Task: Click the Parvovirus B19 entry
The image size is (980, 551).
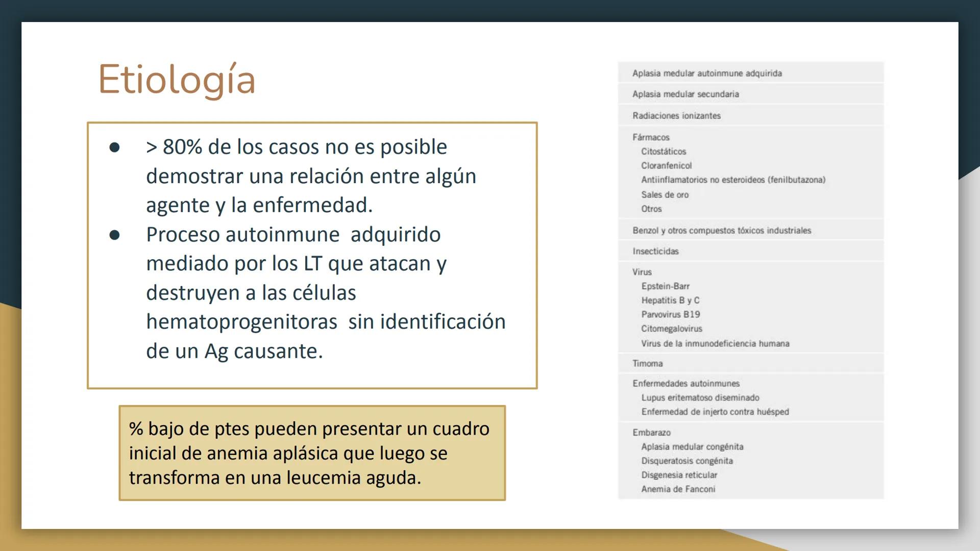Action: (670, 315)
